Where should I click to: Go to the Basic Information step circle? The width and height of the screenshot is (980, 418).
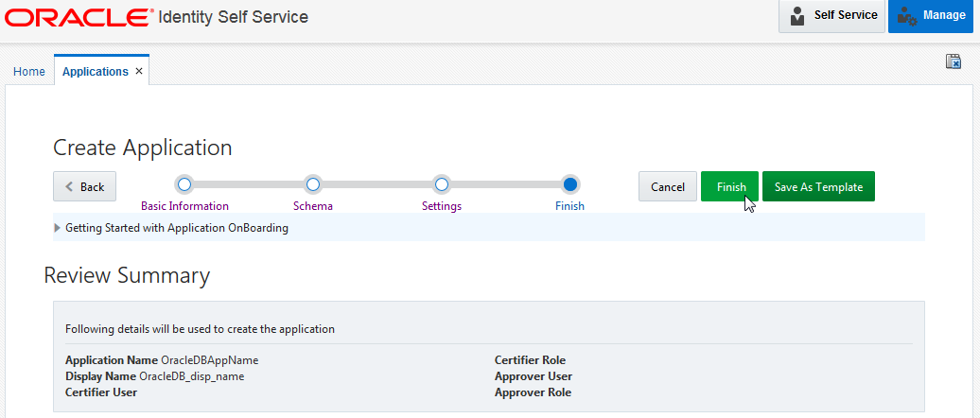(x=184, y=183)
